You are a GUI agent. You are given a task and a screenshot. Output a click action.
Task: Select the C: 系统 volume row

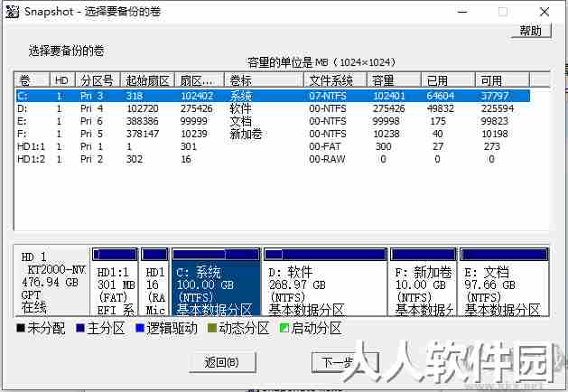[273, 96]
